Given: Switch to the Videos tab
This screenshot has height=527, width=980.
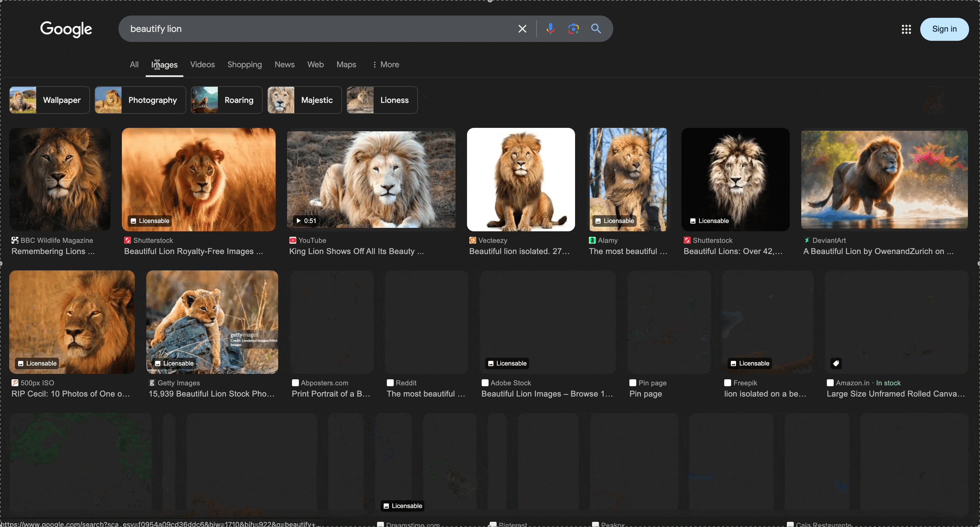Looking at the screenshot, I should point(202,65).
